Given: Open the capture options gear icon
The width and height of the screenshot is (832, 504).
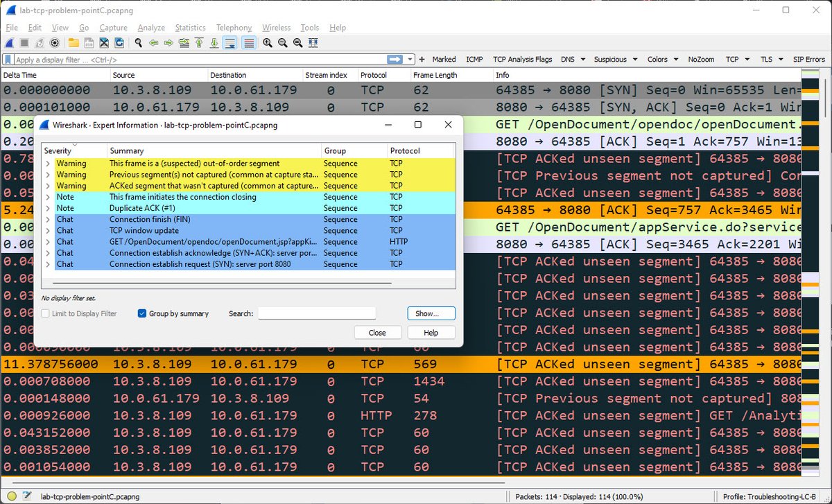Looking at the screenshot, I should pos(55,43).
